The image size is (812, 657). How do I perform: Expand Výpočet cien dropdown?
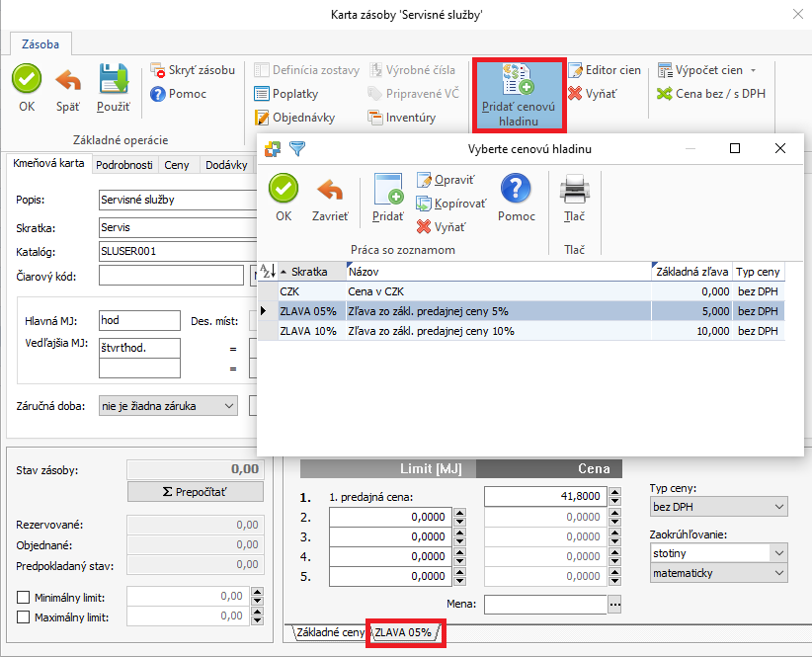(x=754, y=70)
